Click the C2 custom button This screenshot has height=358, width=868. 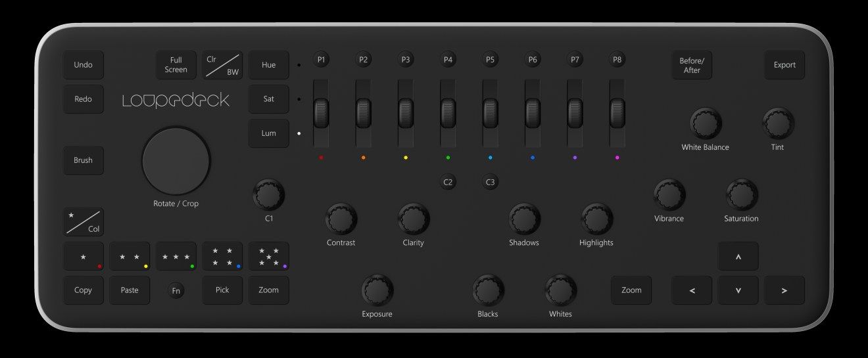(x=448, y=182)
